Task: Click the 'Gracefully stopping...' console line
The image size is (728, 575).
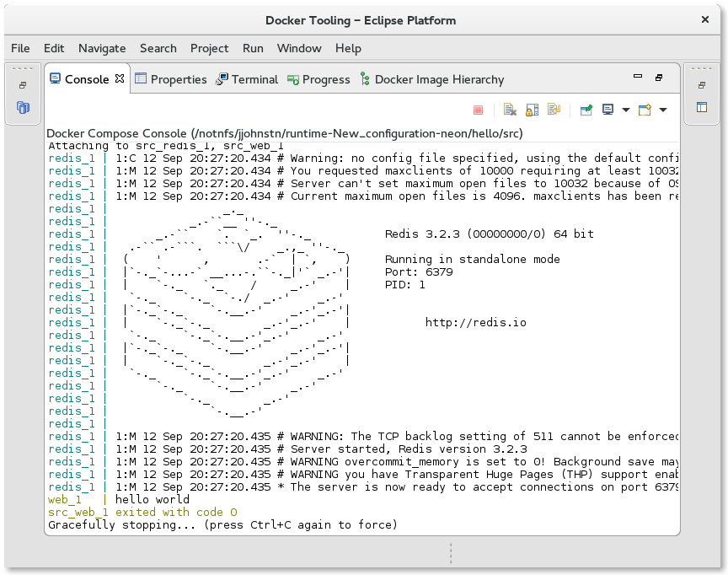Action: 222,525
